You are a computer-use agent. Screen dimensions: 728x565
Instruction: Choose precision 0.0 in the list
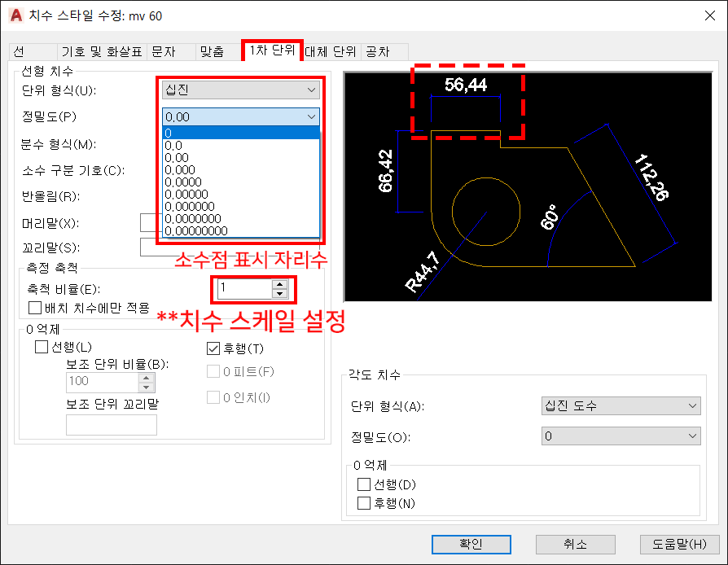pos(241,145)
